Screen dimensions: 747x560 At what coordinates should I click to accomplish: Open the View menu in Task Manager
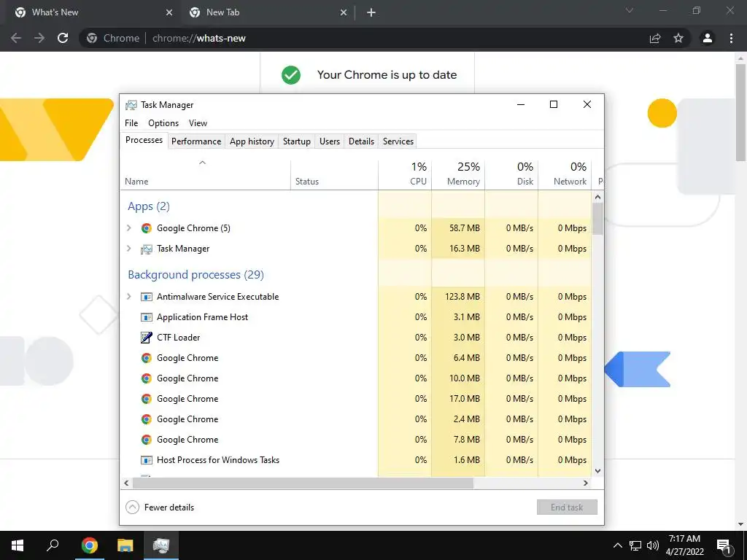coord(198,122)
